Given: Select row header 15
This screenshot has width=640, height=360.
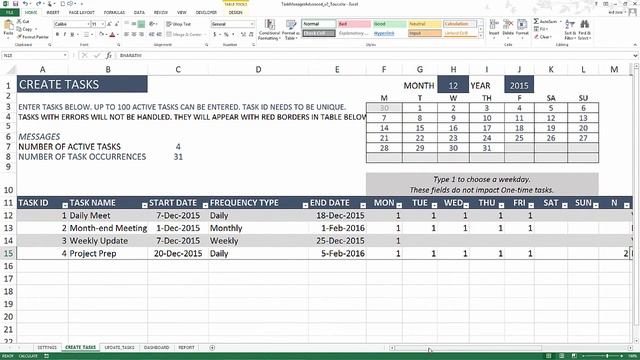Looking at the screenshot, I should click(x=8, y=253).
